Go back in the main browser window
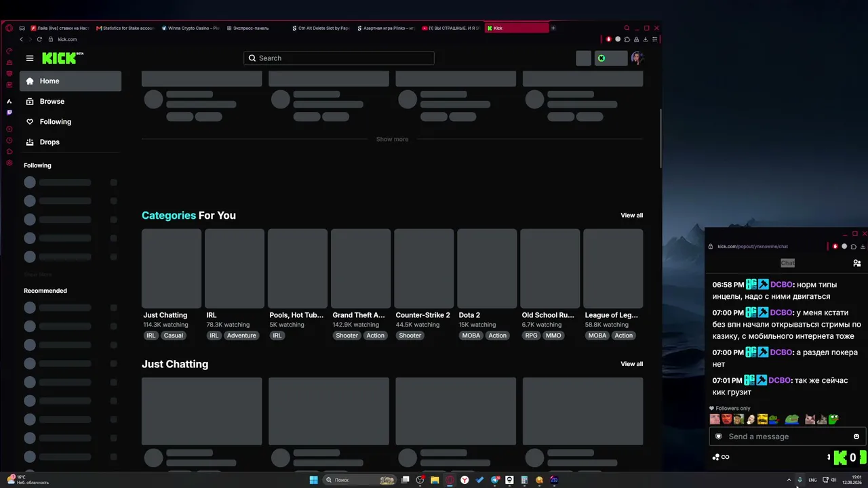Image resolution: width=868 pixels, height=488 pixels. (21, 39)
